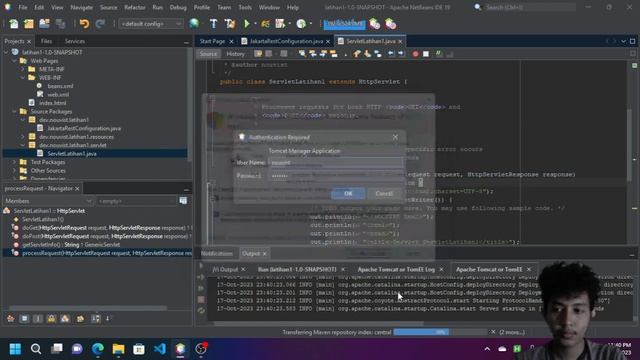640x360 pixels.
Task: Open the Refactor menu
Action: pyautogui.click(x=135, y=7)
